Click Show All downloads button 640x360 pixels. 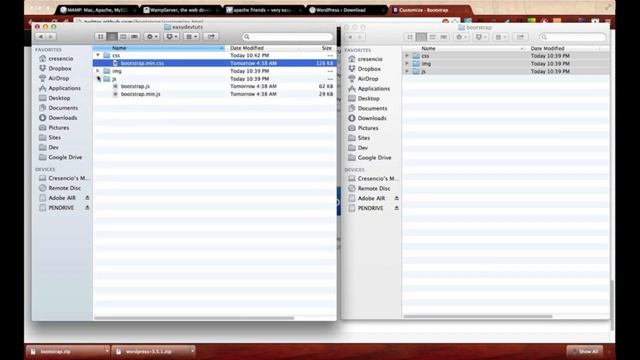click(584, 351)
